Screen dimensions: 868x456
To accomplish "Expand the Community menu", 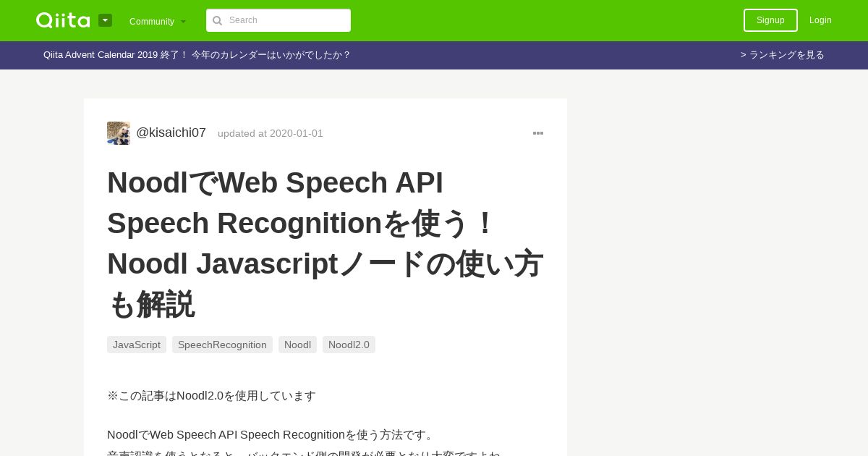I will pyautogui.click(x=158, y=21).
